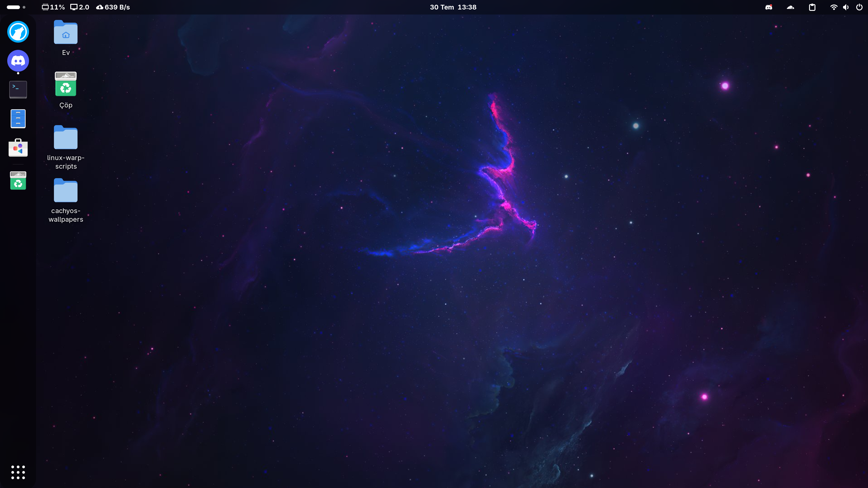Image resolution: width=868 pixels, height=488 pixels.
Task: Open the trash icon in dock
Action: [18, 181]
